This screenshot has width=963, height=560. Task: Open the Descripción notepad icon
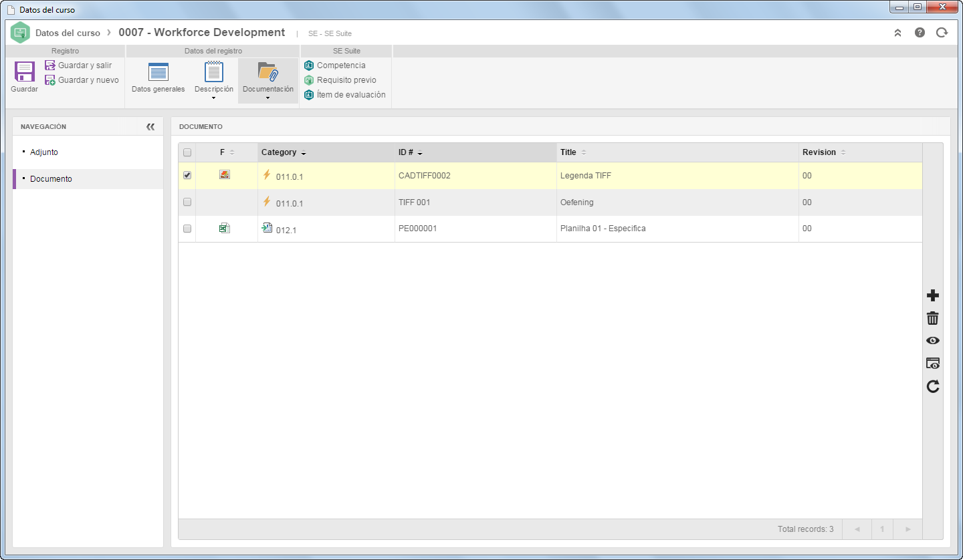pos(214,72)
